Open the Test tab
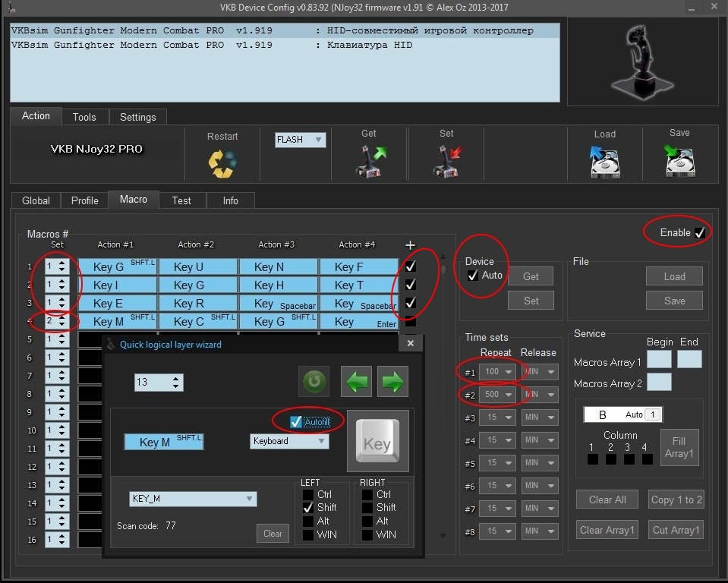This screenshot has width=728, height=583. coord(181,200)
